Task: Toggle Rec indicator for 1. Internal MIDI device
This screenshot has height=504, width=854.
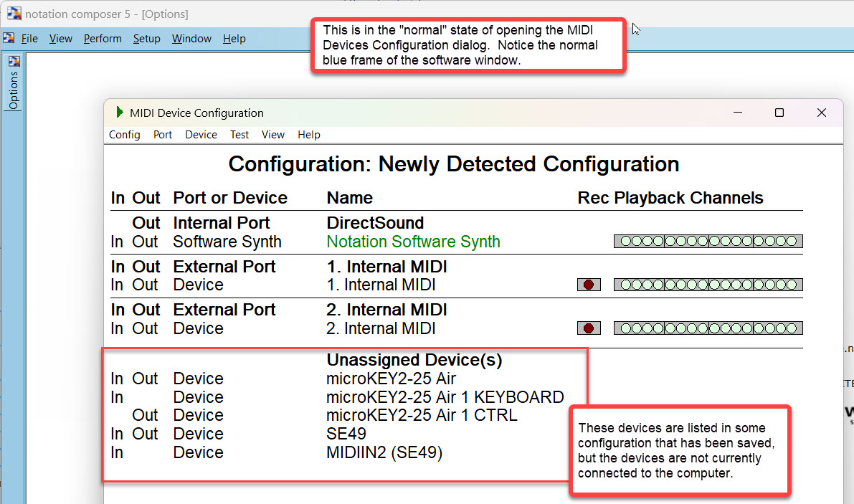Action: coord(589,285)
